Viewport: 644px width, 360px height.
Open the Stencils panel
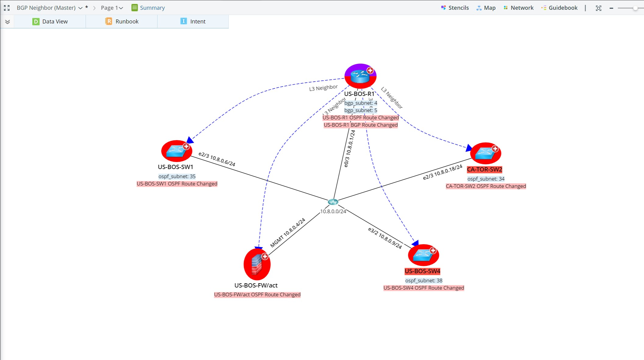click(455, 8)
